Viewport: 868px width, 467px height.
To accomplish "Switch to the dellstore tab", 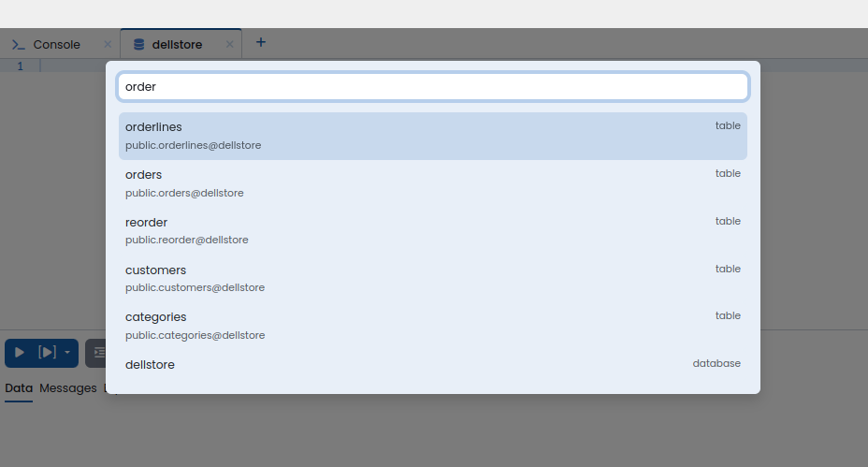I will [x=177, y=44].
